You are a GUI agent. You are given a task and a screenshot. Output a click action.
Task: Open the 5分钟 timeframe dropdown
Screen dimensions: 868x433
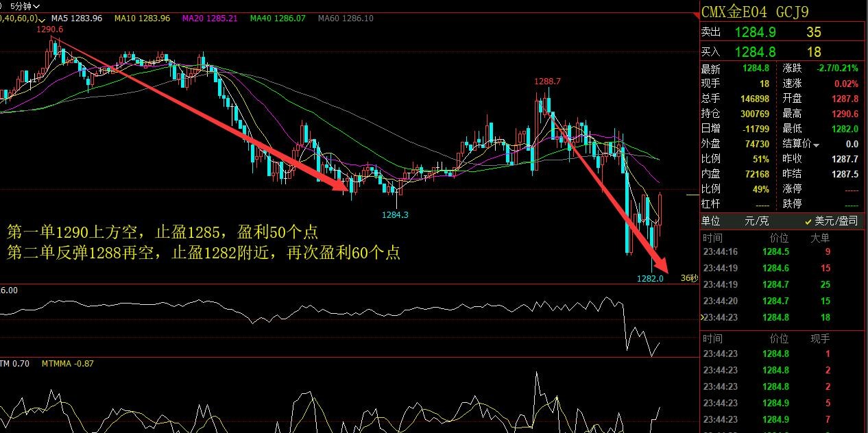tap(25, 5)
